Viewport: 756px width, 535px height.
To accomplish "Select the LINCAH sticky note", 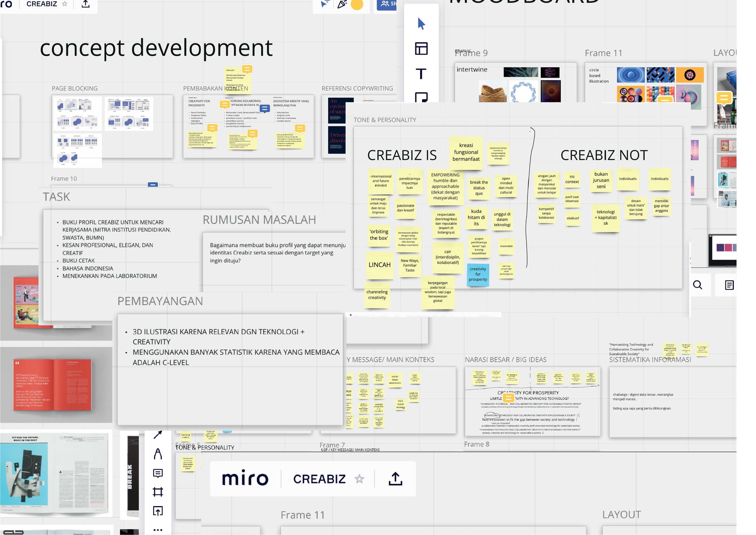I will click(379, 265).
